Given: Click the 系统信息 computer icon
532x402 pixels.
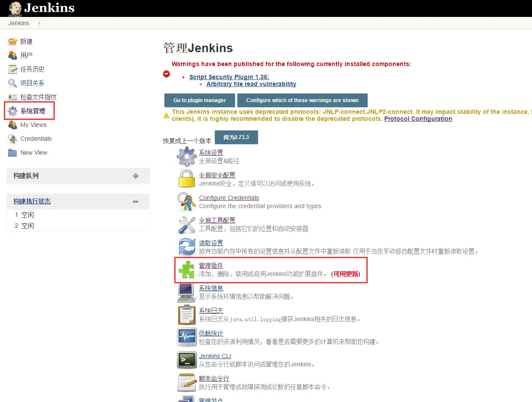Looking at the screenshot, I should point(187,292).
